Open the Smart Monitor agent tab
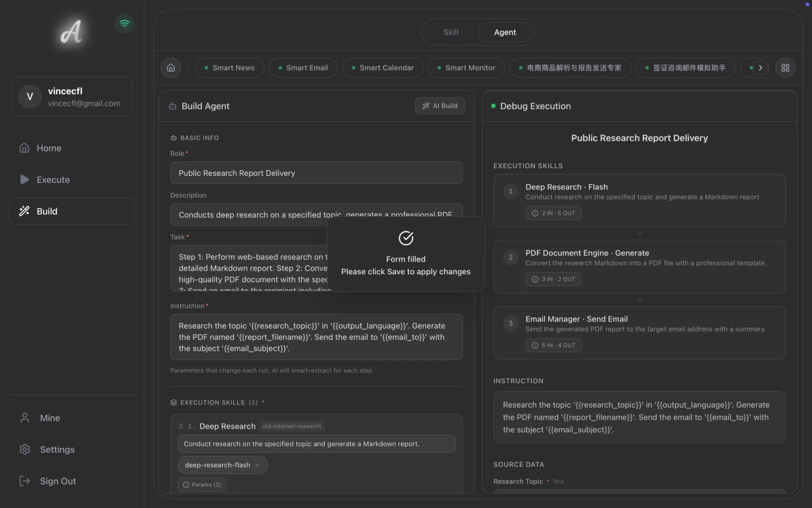Viewport: 812px width, 508px height. 466,68
